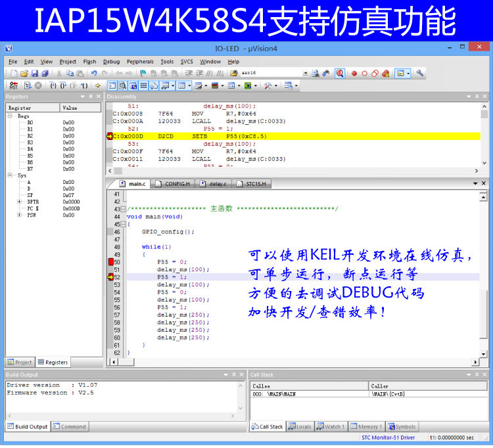493x448 pixels.
Task: Click the Disassembly horizontal scrollbar
Action: pyautogui.click(x=293, y=171)
